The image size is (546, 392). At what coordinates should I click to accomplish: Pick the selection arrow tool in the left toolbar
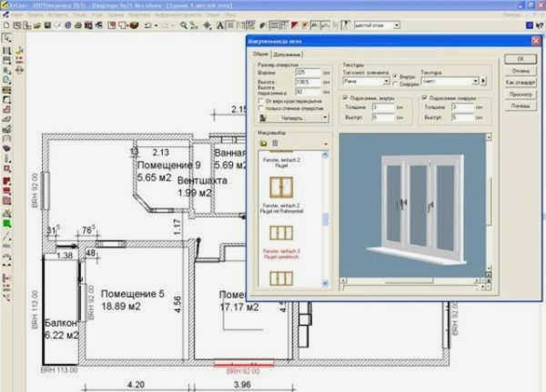coord(6,38)
